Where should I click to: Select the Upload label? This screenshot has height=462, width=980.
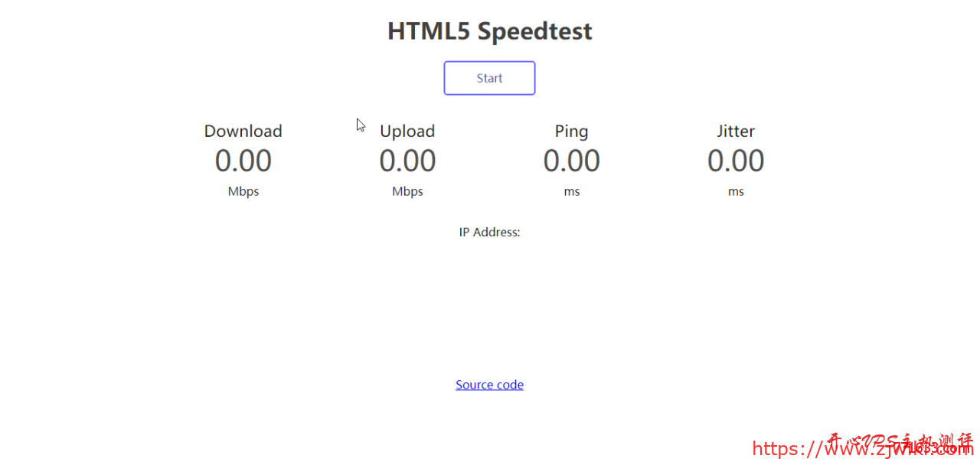pyautogui.click(x=407, y=131)
